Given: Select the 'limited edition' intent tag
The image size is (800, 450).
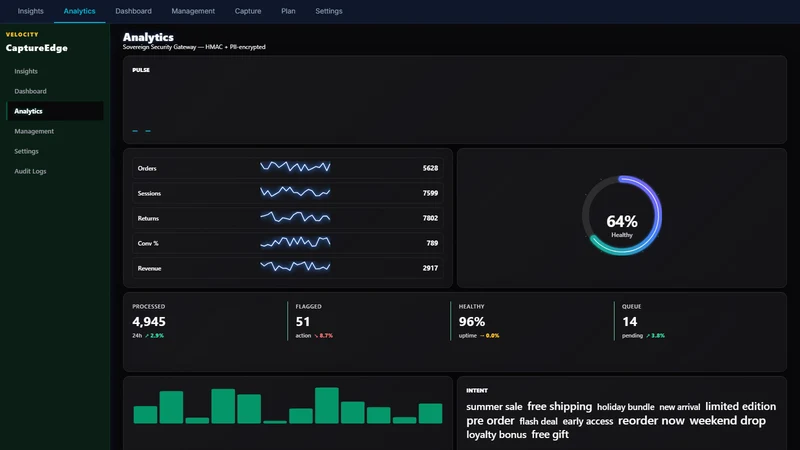Looking at the screenshot, I should [x=740, y=407].
